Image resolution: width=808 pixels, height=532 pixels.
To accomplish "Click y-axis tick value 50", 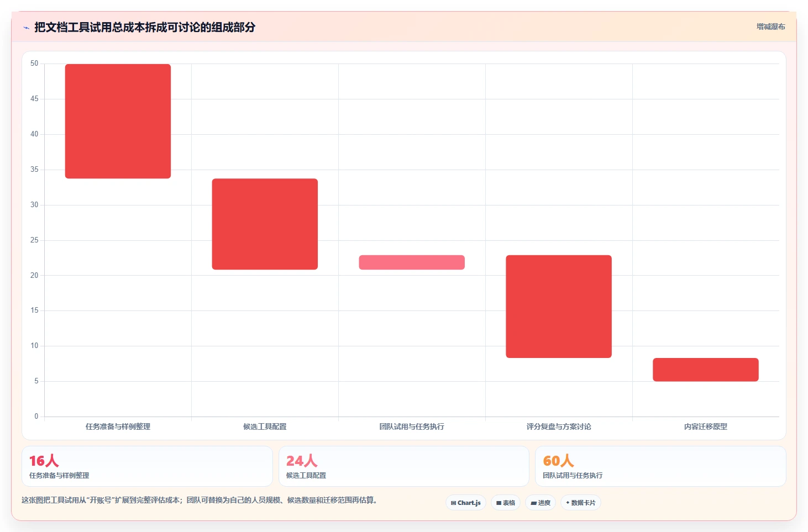I will coord(34,64).
